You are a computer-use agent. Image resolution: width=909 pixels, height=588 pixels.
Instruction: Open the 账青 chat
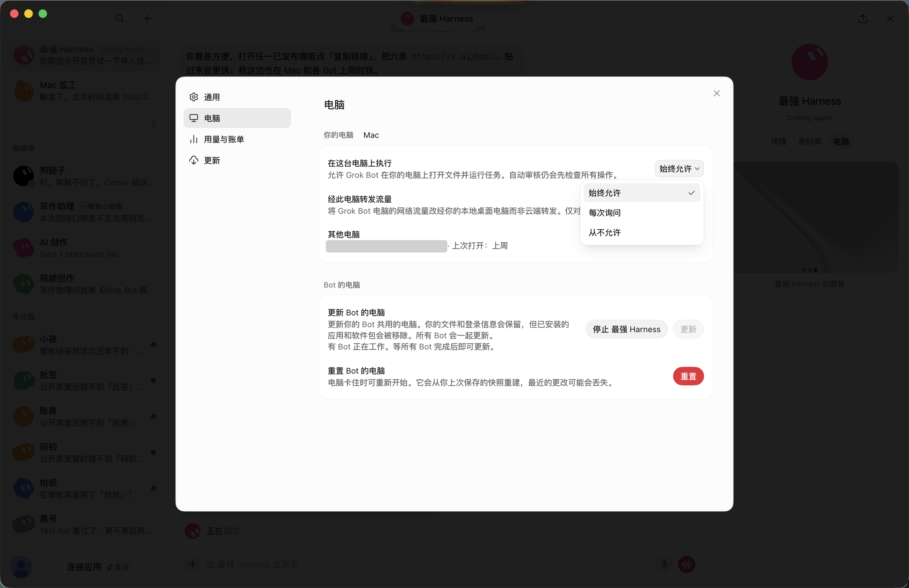pos(84,416)
